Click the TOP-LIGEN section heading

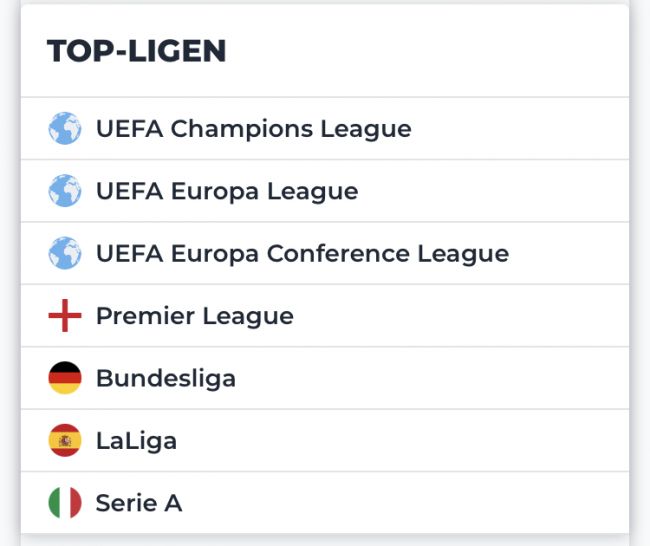136,51
